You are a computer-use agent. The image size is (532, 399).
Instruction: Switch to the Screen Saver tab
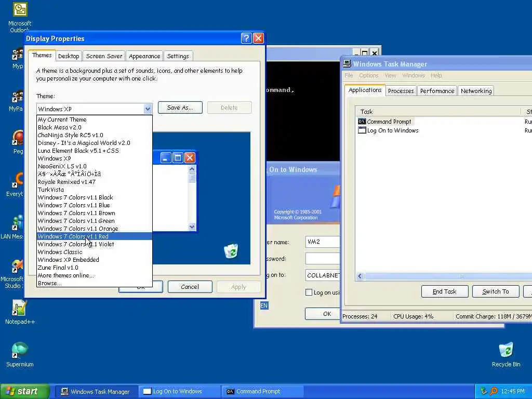(104, 56)
